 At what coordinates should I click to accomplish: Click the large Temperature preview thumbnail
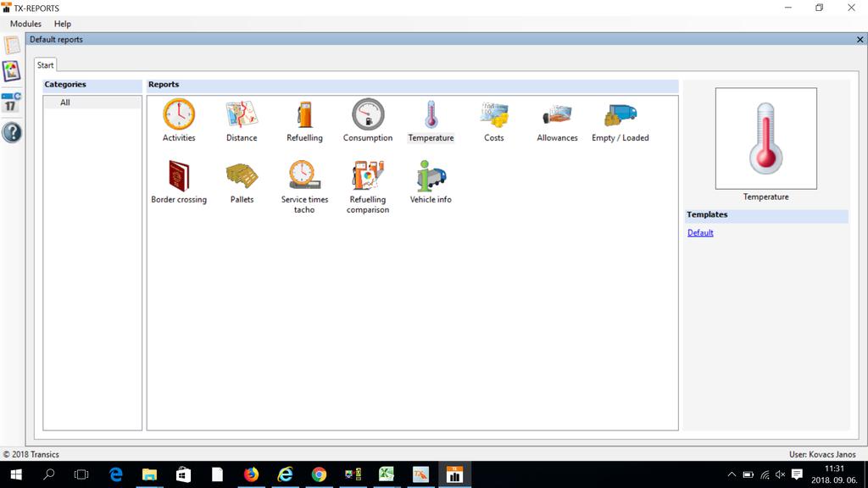coord(765,138)
